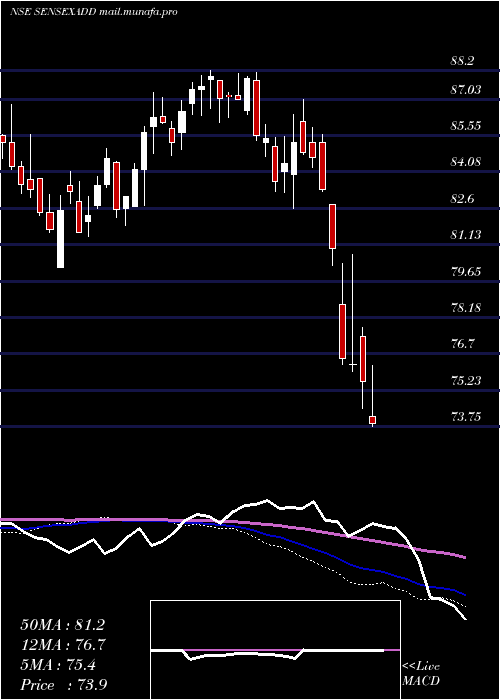Click the 73.75 price axis label
The height and width of the screenshot is (700, 500).
(466, 417)
